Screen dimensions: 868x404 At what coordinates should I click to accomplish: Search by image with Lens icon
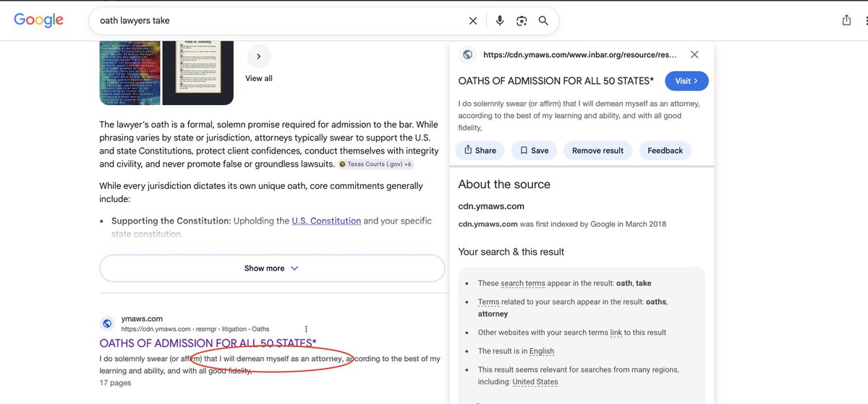click(522, 20)
